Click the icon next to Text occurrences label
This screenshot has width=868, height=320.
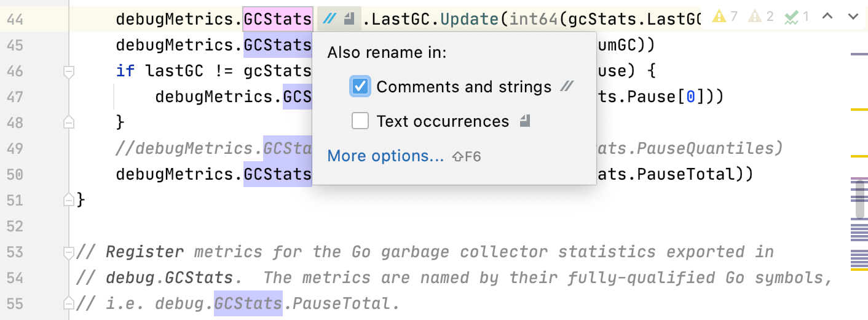click(x=524, y=122)
